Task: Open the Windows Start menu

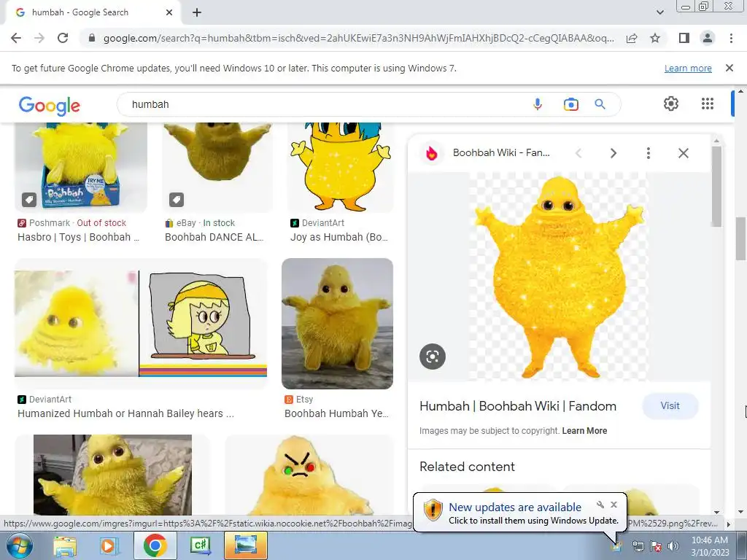Action: click(x=19, y=545)
